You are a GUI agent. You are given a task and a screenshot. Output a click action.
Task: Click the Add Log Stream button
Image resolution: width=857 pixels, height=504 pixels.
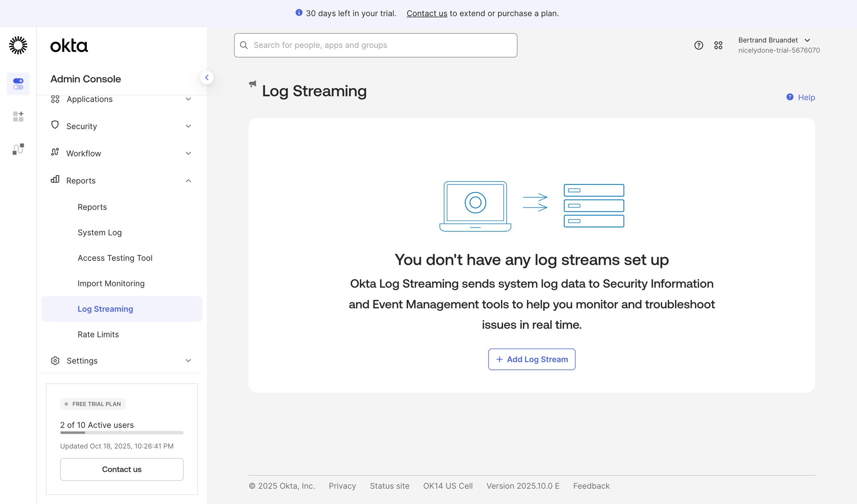click(532, 359)
